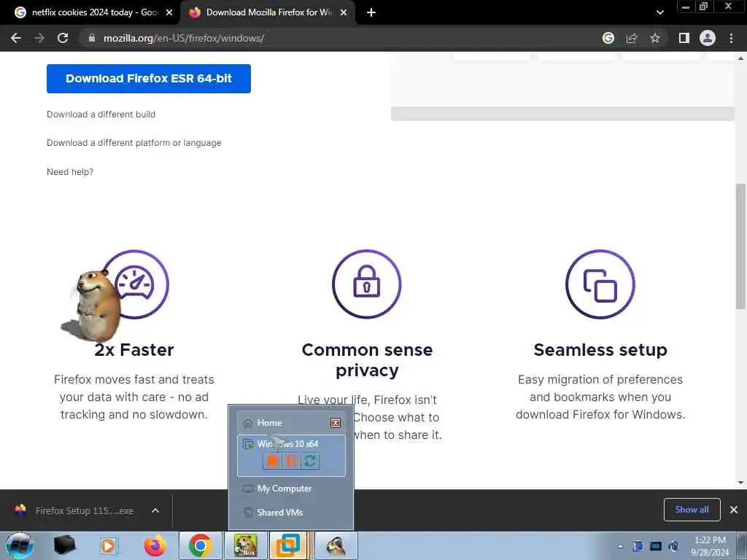This screenshot has width=747, height=560.
Task: Click the scrollbar down arrow
Action: 740,483
